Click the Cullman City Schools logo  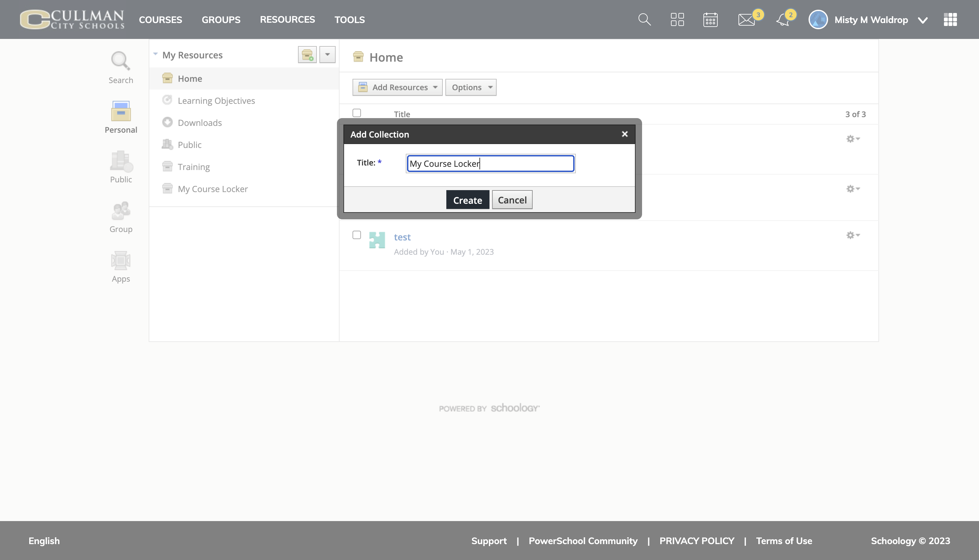pyautogui.click(x=72, y=19)
